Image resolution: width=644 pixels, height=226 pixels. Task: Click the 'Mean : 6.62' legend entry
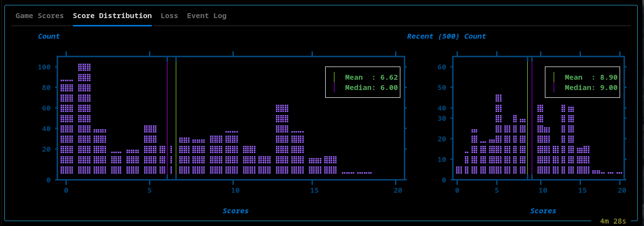372,77
